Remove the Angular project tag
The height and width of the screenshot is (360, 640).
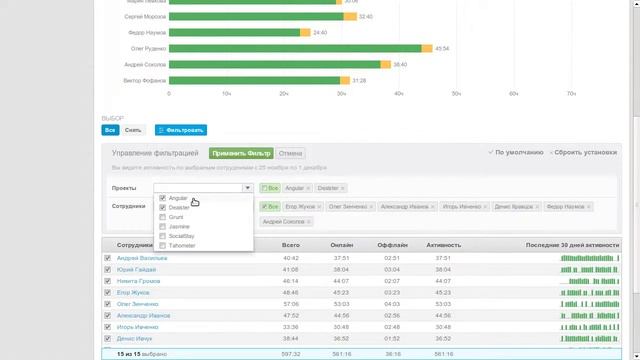click(x=308, y=188)
